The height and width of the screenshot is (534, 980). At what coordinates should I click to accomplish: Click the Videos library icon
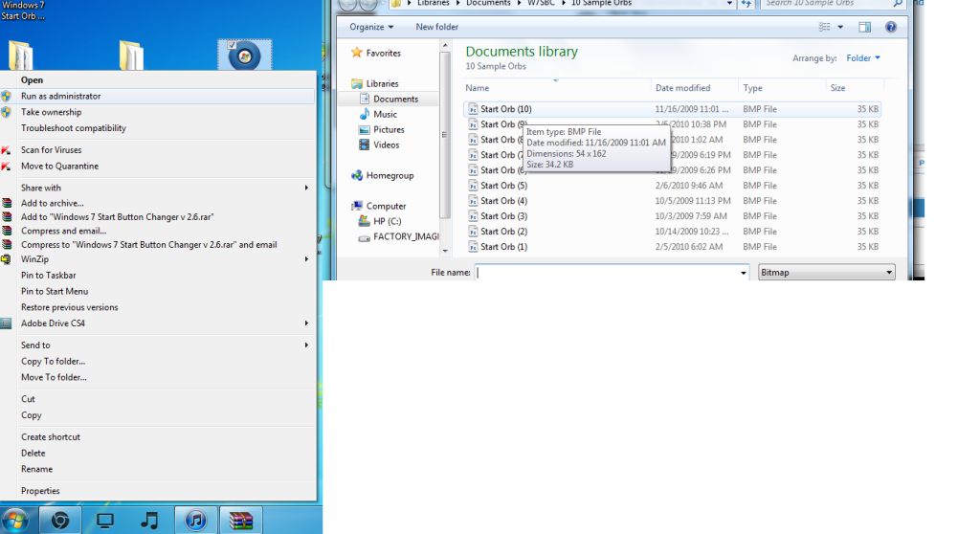coord(365,145)
